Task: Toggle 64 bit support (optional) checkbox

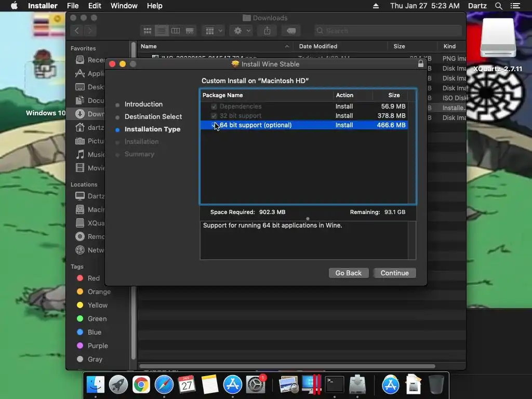Action: (214, 125)
